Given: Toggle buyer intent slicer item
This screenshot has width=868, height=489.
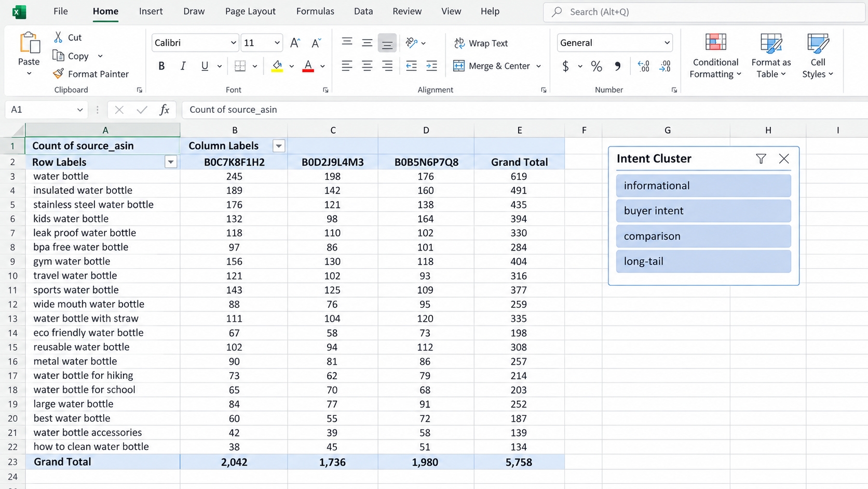Looking at the screenshot, I should [703, 210].
